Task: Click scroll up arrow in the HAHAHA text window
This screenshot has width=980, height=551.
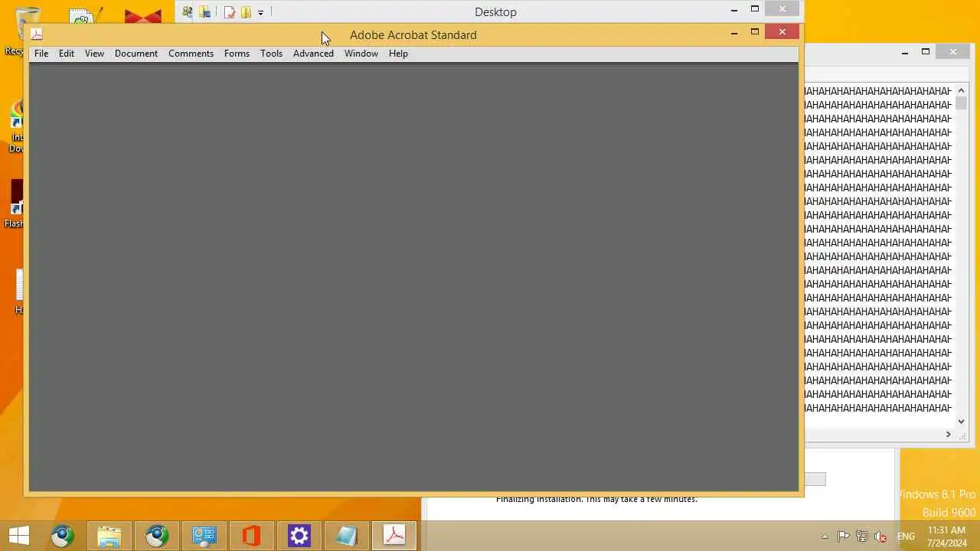Action: click(962, 90)
